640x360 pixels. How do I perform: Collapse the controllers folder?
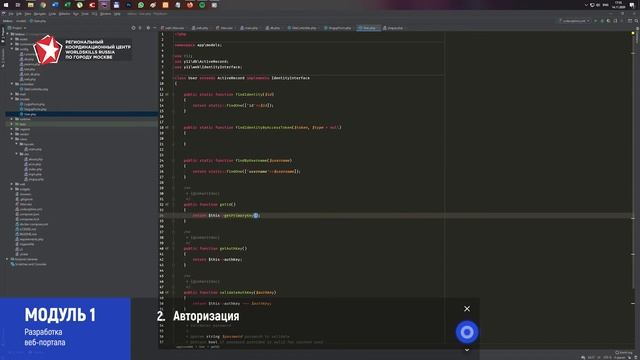(x=12, y=84)
